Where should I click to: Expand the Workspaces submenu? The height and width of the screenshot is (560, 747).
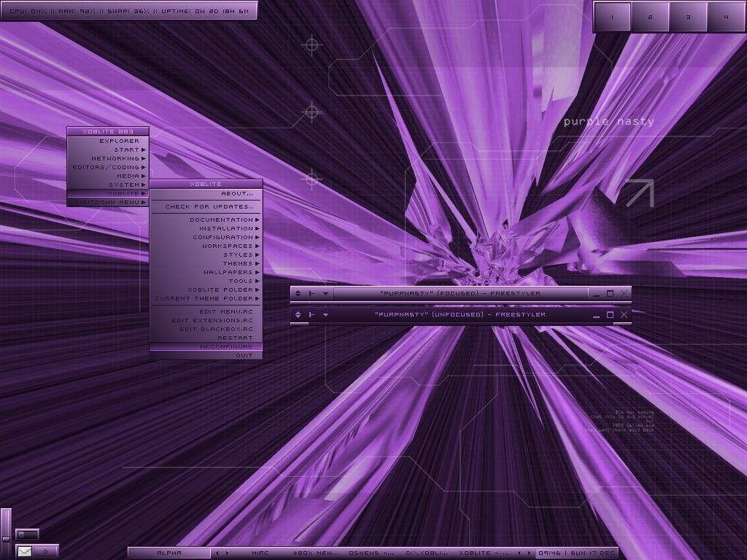[x=206, y=246]
